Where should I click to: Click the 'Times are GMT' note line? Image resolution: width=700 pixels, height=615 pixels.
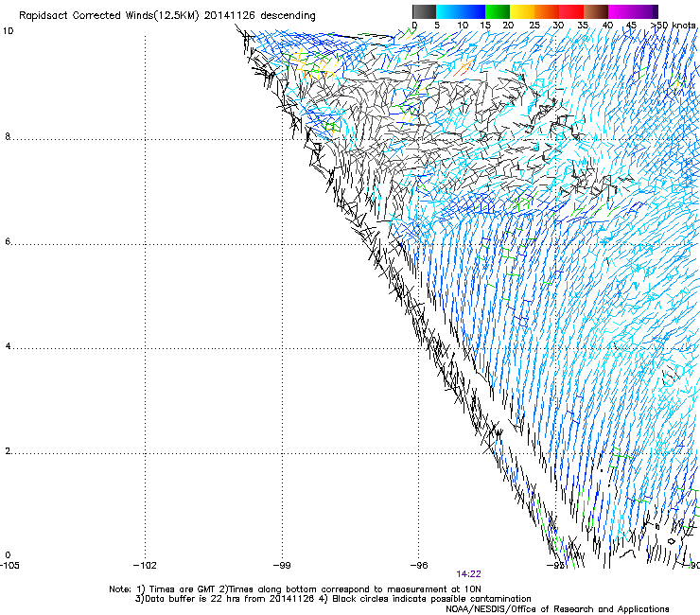click(x=295, y=589)
